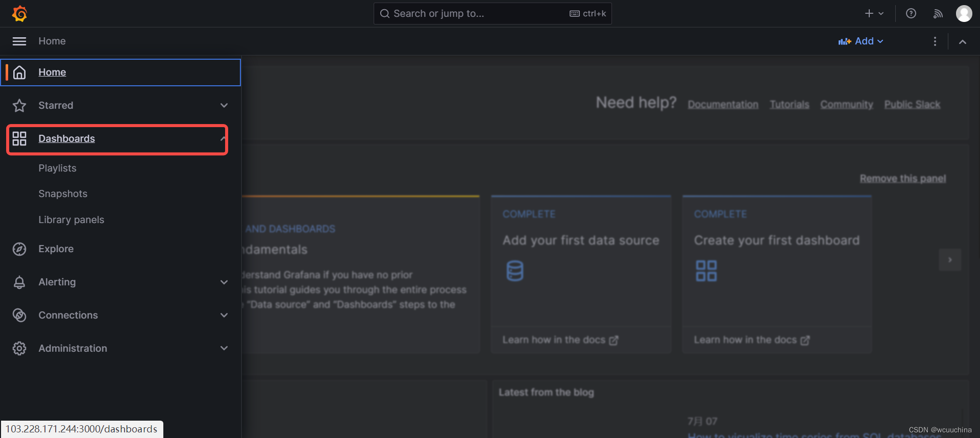The height and width of the screenshot is (438, 980).
Task: Click Remove this panel link
Action: 902,179
